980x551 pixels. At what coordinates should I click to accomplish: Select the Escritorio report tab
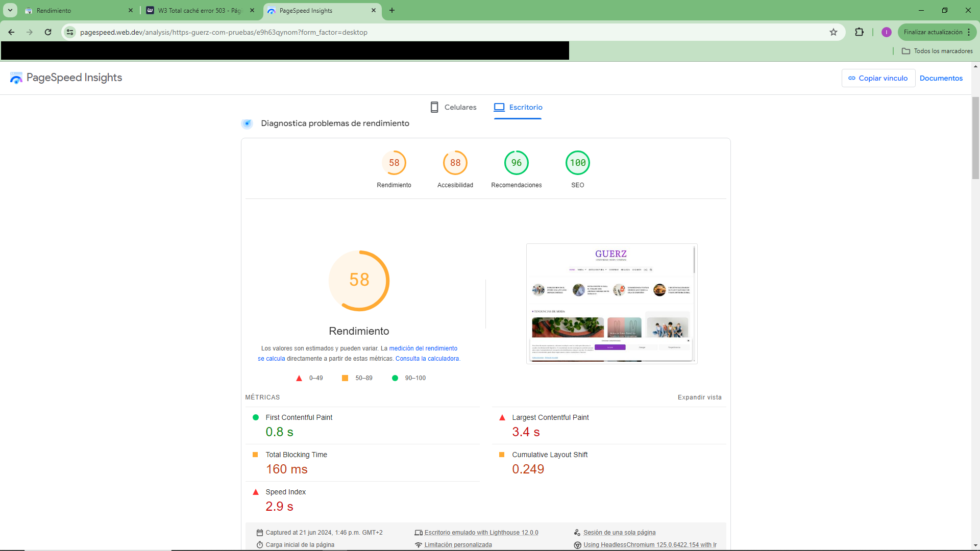pos(518,107)
